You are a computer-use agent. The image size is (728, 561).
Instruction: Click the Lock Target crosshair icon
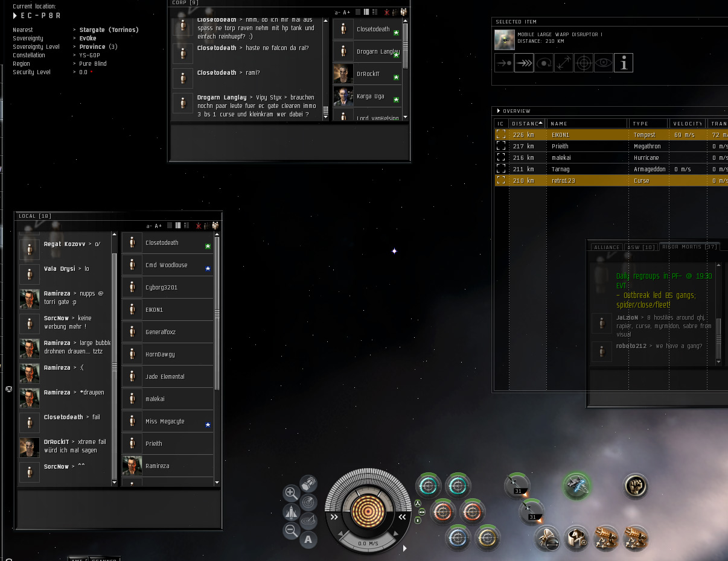point(584,63)
